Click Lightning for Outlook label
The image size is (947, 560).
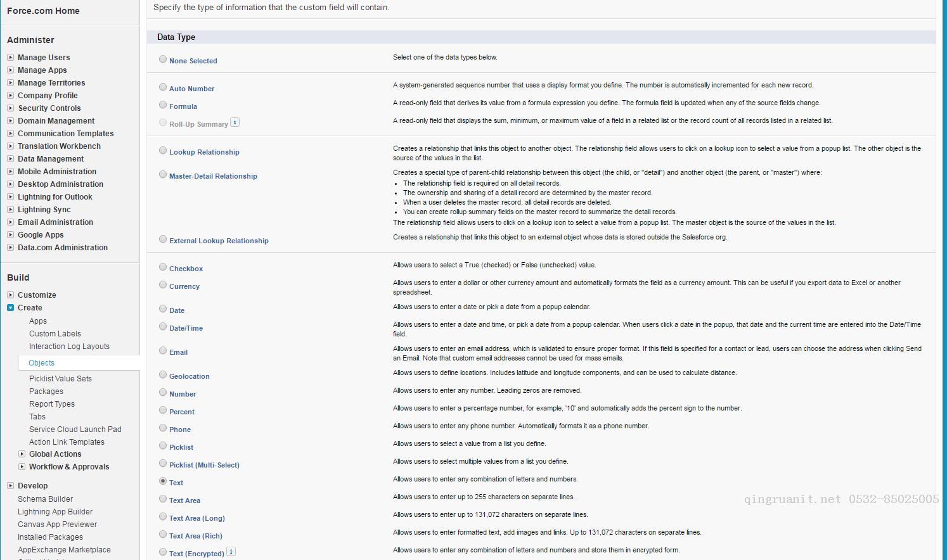click(x=55, y=197)
